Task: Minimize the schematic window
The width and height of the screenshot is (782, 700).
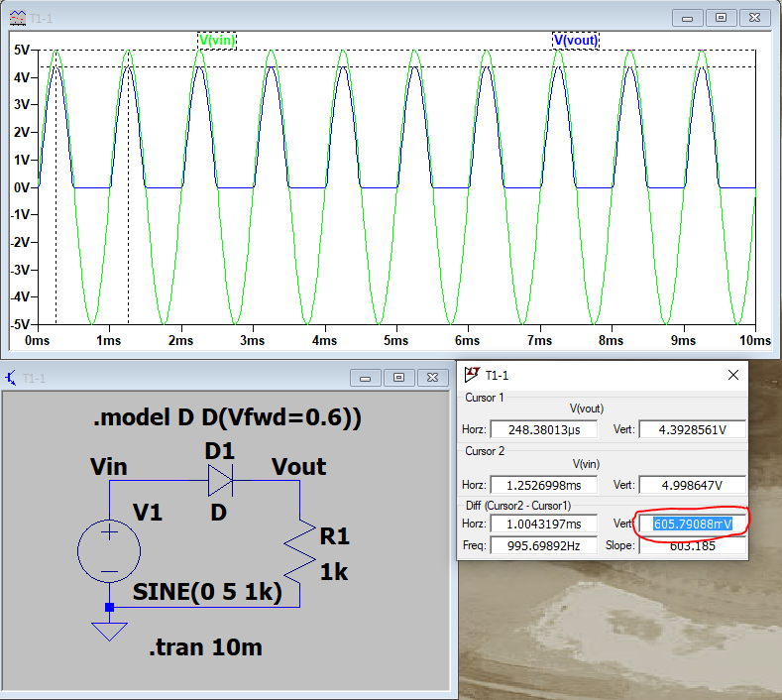Action: 367,378
